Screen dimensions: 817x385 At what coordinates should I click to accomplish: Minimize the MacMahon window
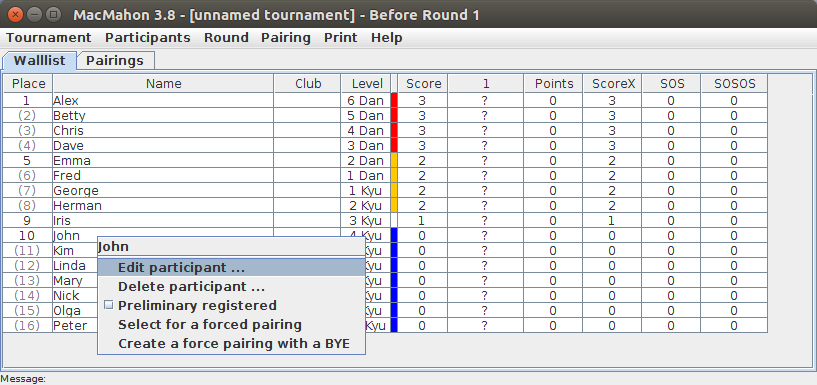(34, 15)
